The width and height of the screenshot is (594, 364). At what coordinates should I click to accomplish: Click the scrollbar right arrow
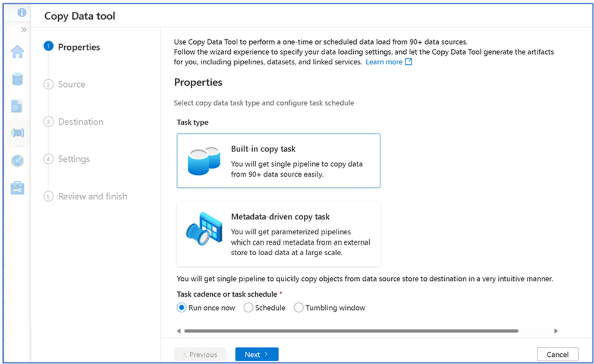coord(556,331)
